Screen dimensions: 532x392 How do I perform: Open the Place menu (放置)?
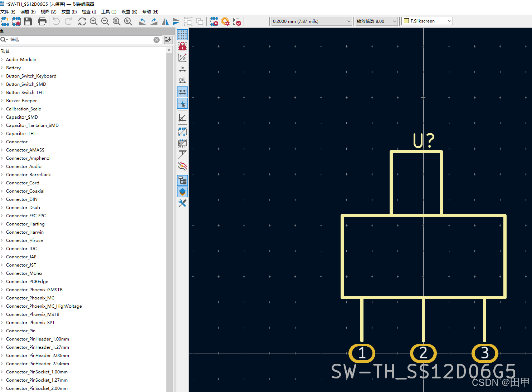(69, 12)
